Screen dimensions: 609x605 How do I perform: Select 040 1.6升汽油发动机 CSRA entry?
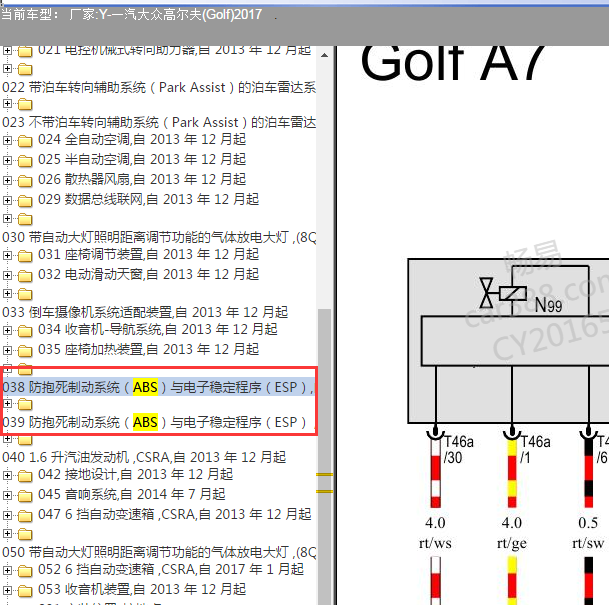pos(144,457)
